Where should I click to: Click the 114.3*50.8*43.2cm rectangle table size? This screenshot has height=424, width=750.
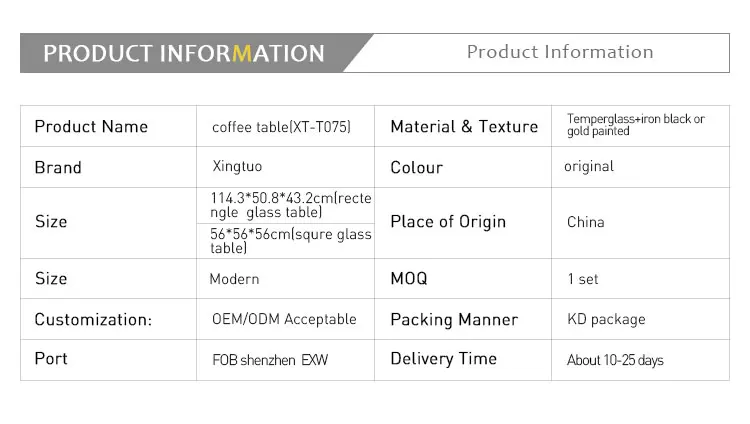coord(290,205)
